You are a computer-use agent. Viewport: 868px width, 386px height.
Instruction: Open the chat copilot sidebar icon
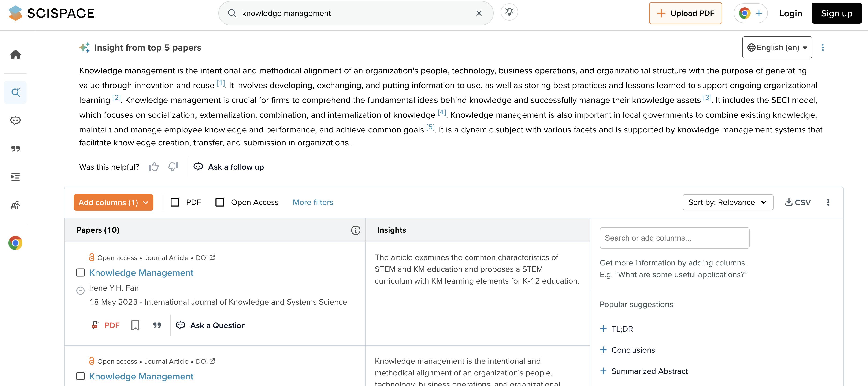click(15, 121)
